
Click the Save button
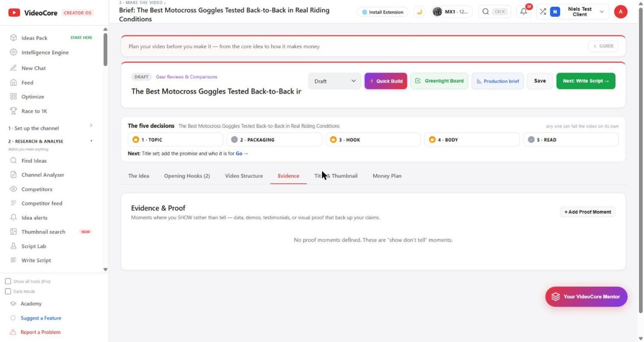[540, 81]
